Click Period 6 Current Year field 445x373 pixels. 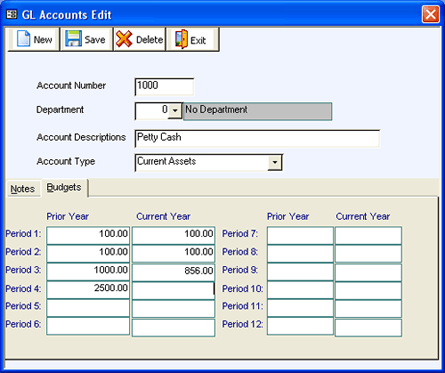173,327
